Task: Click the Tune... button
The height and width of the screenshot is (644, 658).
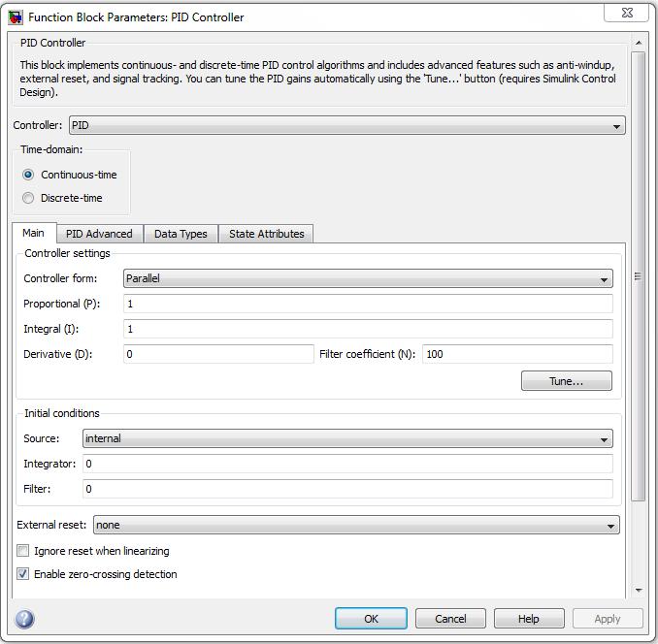Action: (x=567, y=381)
